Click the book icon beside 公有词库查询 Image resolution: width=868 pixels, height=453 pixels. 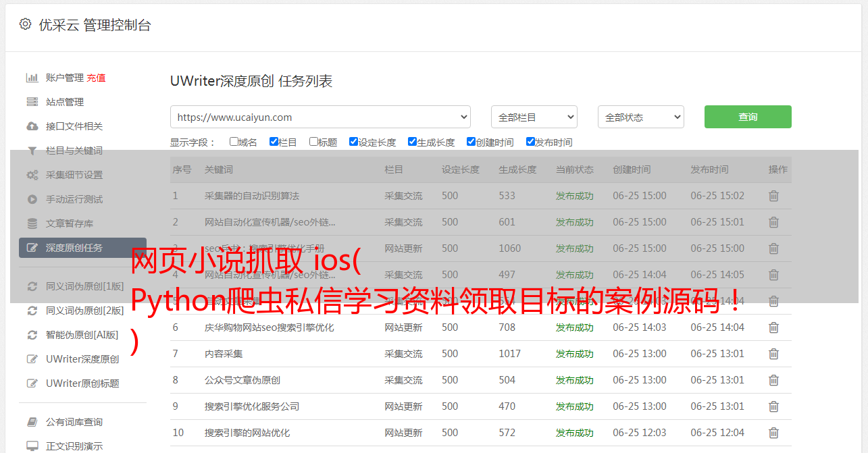tap(32, 422)
